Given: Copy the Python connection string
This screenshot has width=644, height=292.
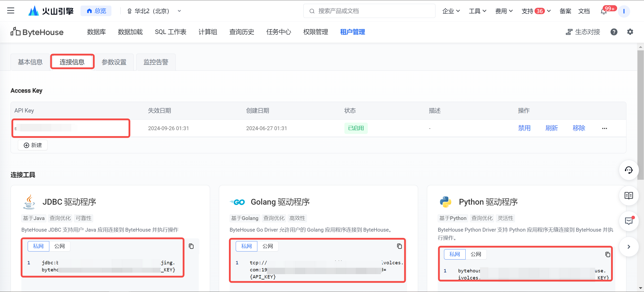Looking at the screenshot, I should click(608, 254).
